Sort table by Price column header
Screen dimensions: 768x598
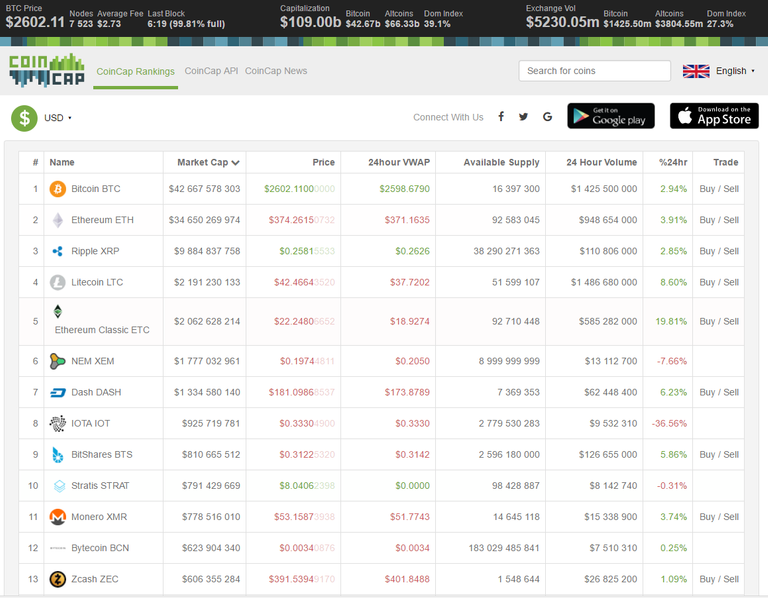point(323,162)
